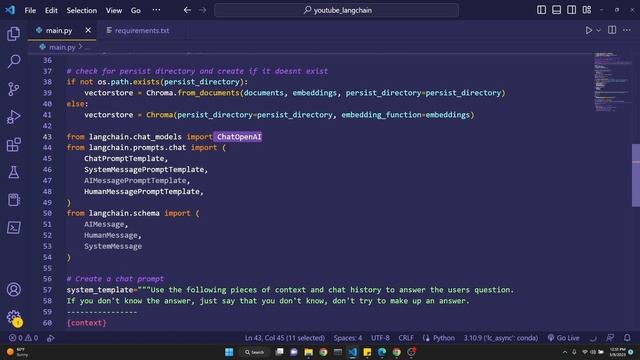This screenshot has height=360, width=640.
Task: Show hidden system tray icons
Action: point(565,352)
